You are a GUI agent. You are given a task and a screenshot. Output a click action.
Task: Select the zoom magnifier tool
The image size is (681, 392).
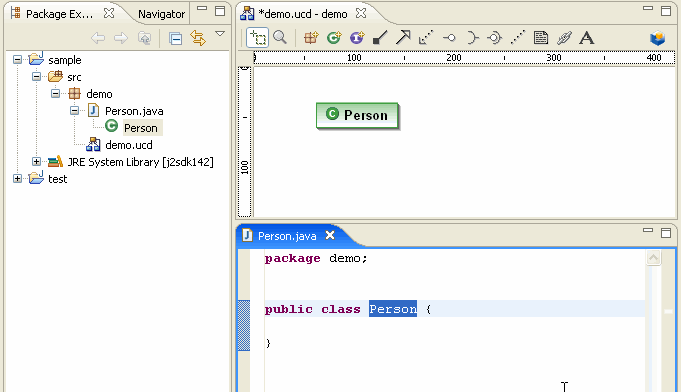pos(280,38)
